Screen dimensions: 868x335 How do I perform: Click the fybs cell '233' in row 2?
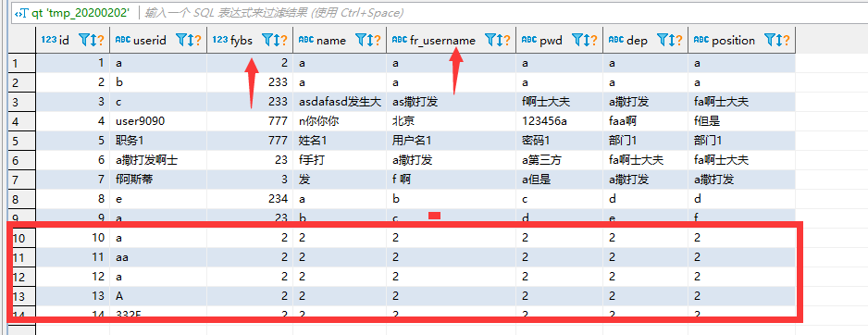(250, 82)
